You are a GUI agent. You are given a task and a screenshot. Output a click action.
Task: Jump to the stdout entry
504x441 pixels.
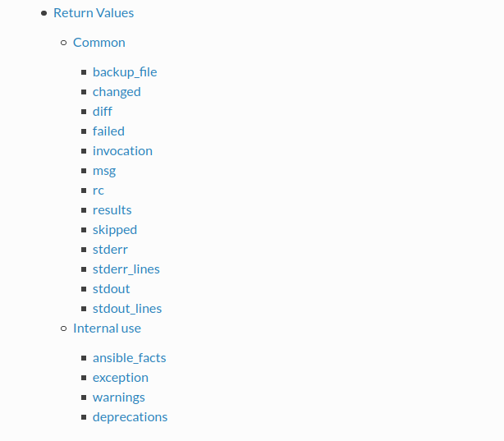click(x=111, y=289)
